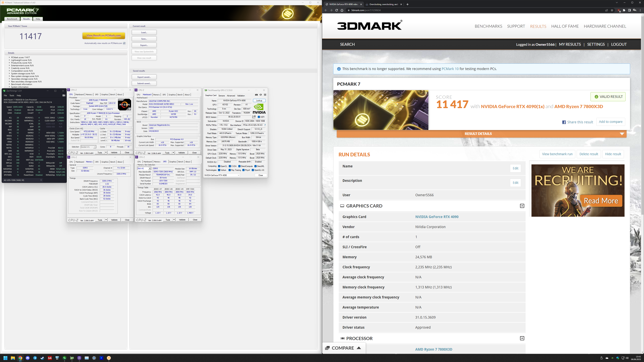
Task: Bookmark this page with the star icon
Action: coord(612,10)
